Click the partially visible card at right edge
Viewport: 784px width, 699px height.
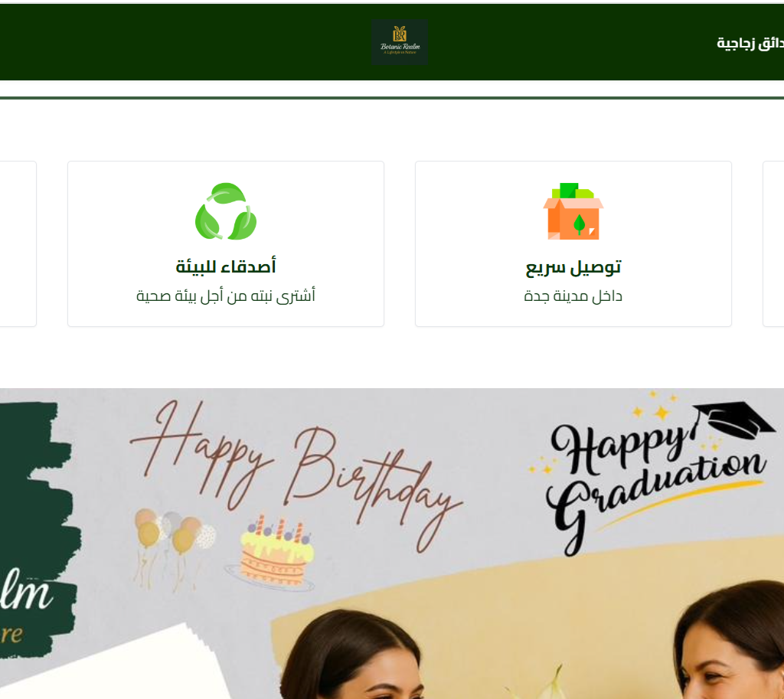click(773, 243)
